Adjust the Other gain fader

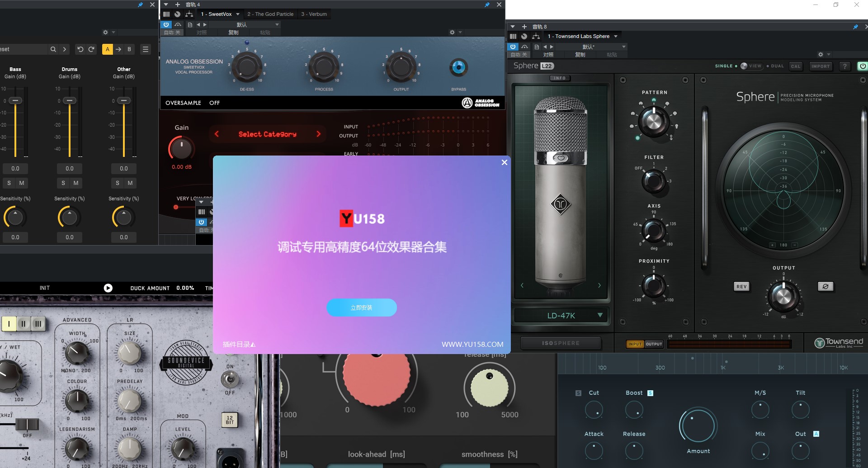click(124, 100)
